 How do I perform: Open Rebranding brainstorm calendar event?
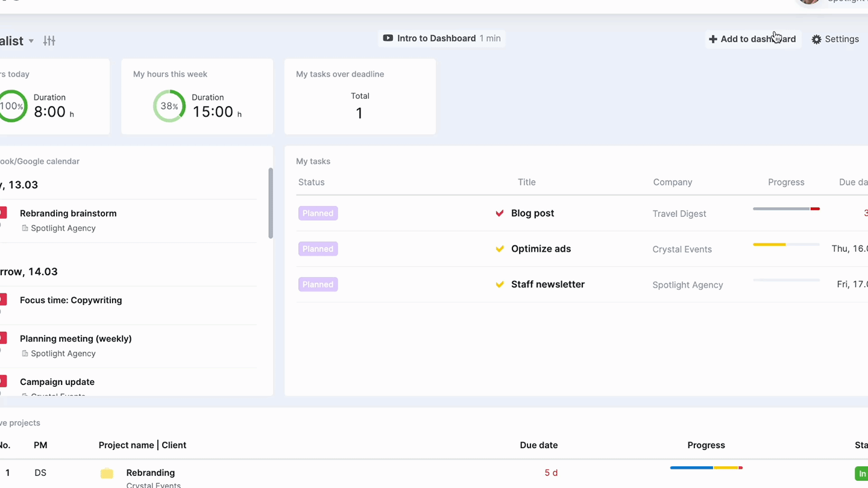tap(68, 213)
